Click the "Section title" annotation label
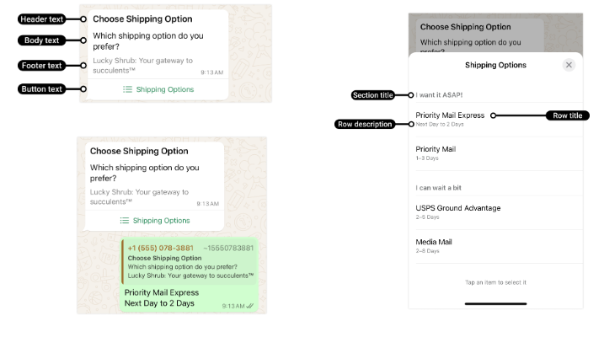The image size is (604, 364). coord(373,95)
